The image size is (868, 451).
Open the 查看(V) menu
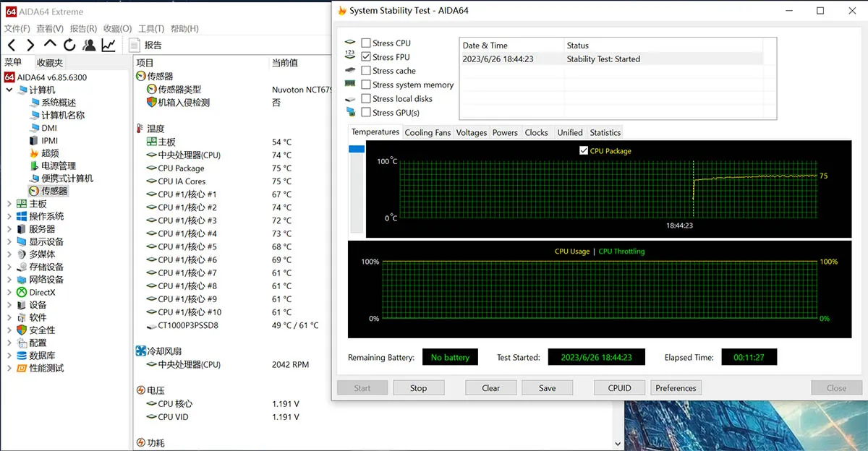pos(50,29)
